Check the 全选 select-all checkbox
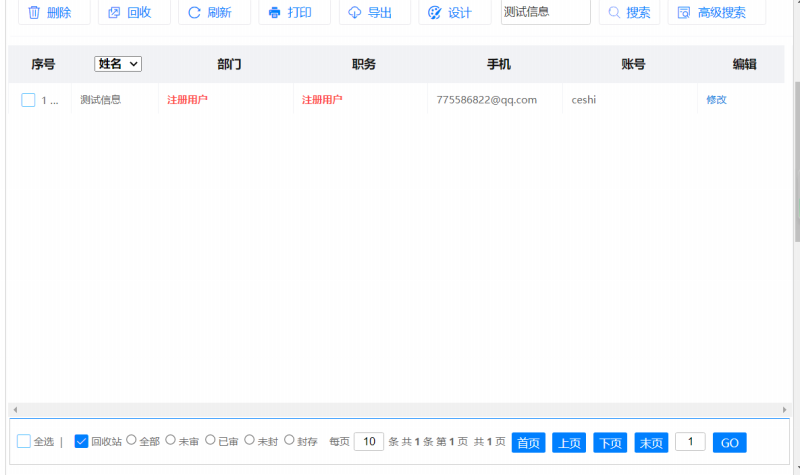Viewport: 800px width, 475px height. tap(23, 441)
